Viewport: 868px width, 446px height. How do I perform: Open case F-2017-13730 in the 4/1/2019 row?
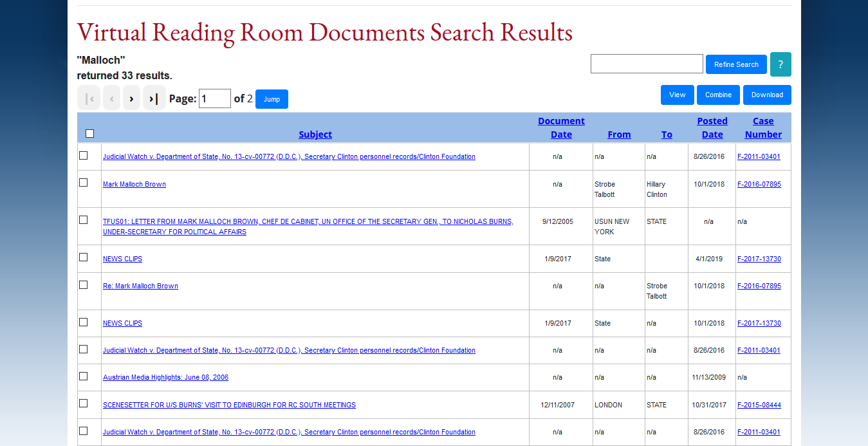pos(759,259)
